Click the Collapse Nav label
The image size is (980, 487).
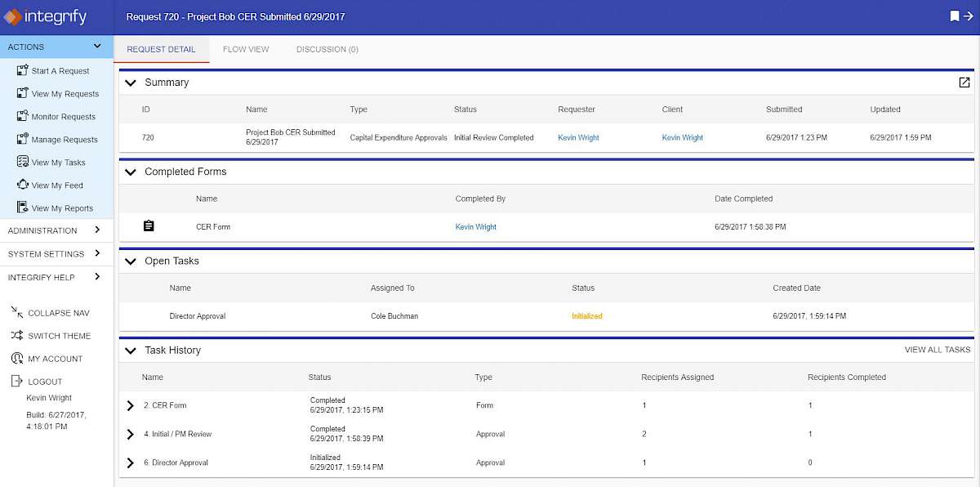59,313
